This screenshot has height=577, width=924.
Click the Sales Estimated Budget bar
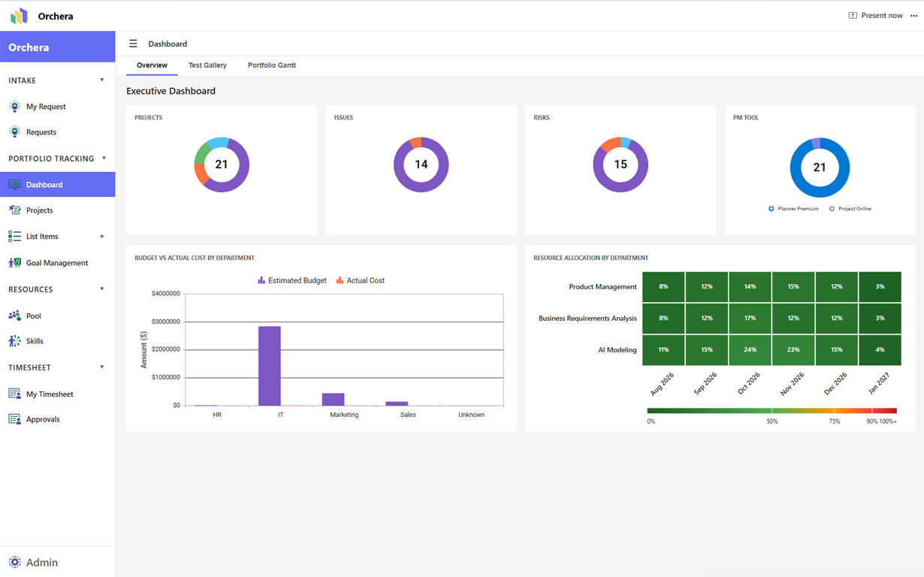pyautogui.click(x=397, y=404)
